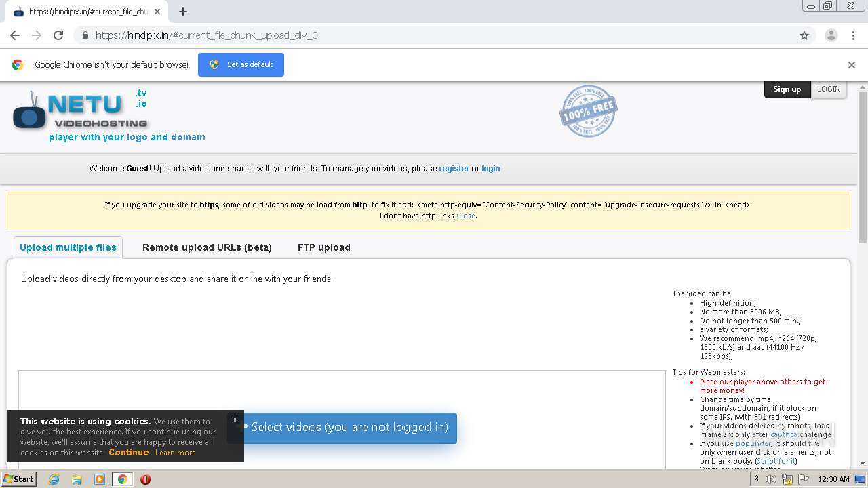The height and width of the screenshot is (488, 868).
Task: Bookmark this page with star icon
Action: coord(804,35)
